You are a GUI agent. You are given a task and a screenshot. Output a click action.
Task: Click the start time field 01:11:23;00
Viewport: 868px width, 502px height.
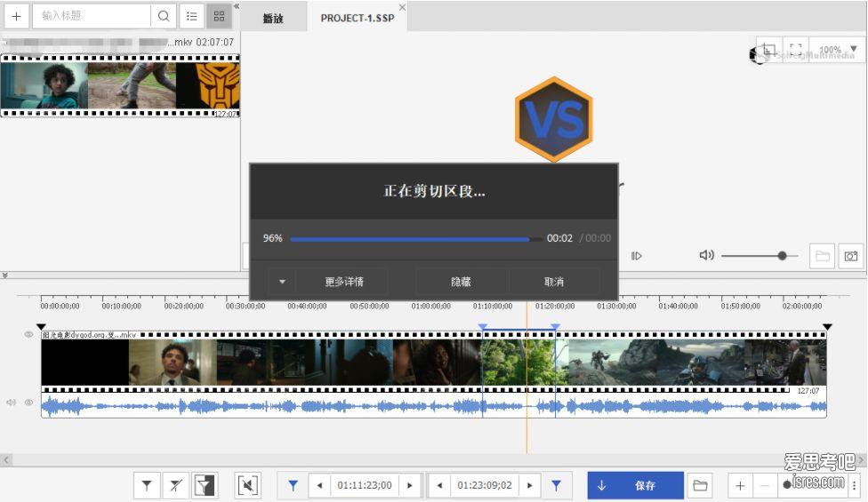365,485
